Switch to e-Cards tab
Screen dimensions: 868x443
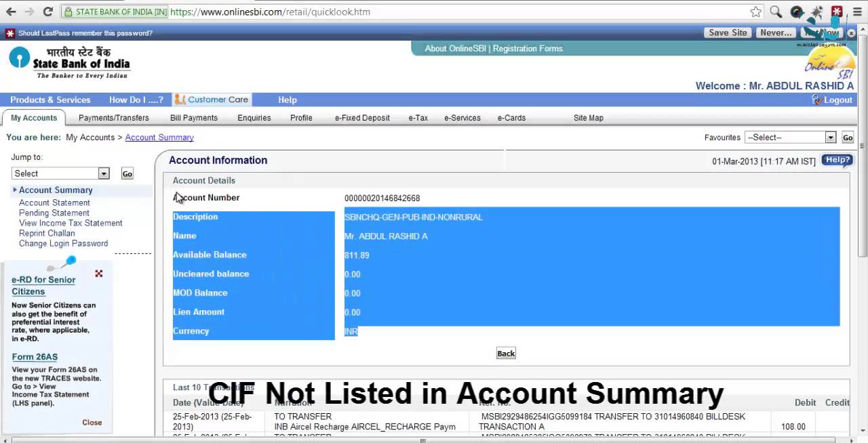click(x=511, y=118)
